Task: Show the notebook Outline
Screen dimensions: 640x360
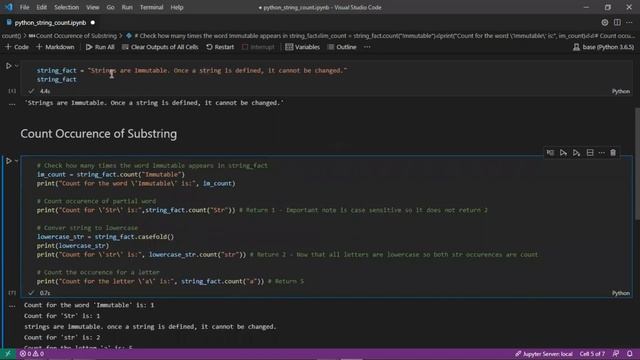Action: (x=342, y=47)
